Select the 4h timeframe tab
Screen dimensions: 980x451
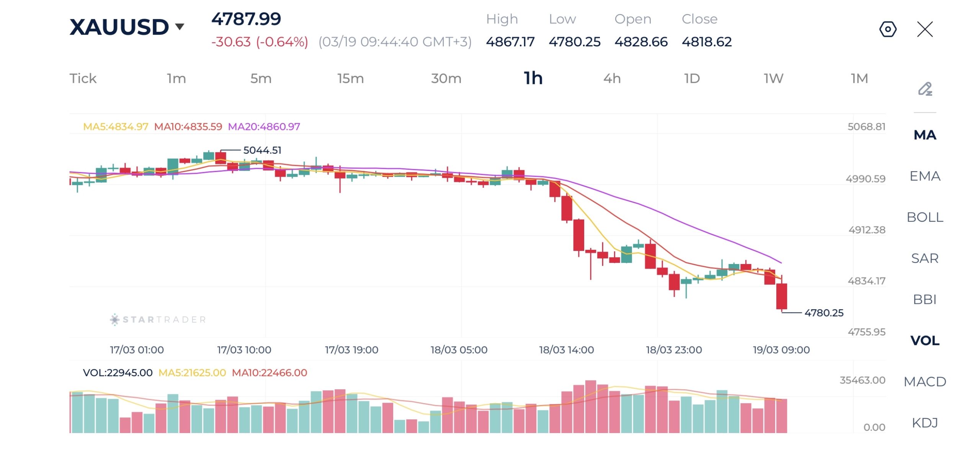(x=612, y=79)
